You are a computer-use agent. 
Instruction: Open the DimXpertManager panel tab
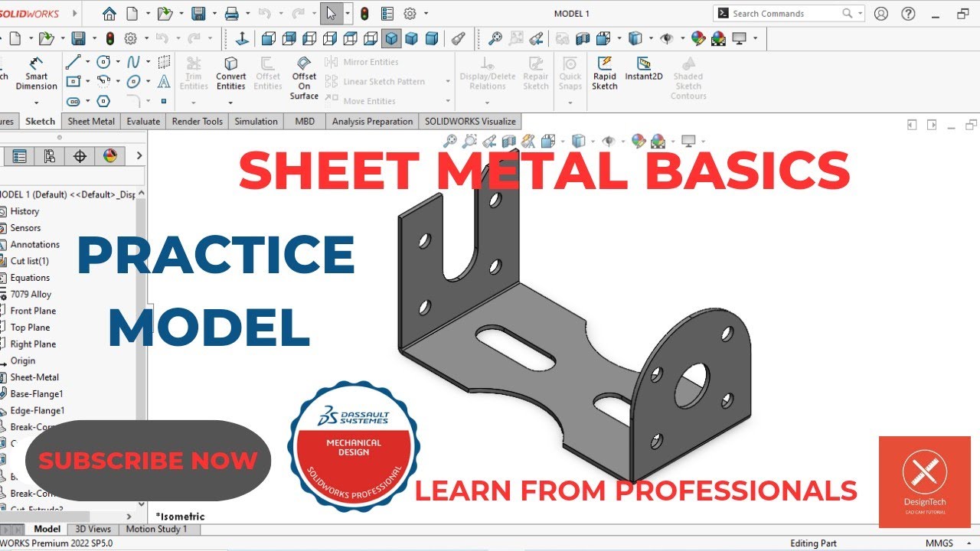pyautogui.click(x=80, y=156)
